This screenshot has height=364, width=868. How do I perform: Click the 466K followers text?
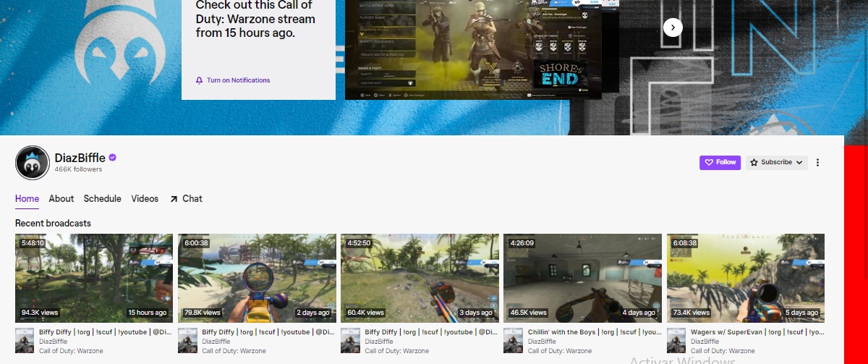78,169
